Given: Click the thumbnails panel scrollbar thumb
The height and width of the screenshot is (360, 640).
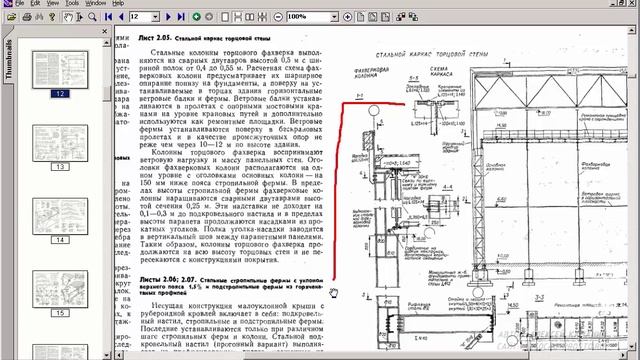Looking at the screenshot, I should 107,93.
